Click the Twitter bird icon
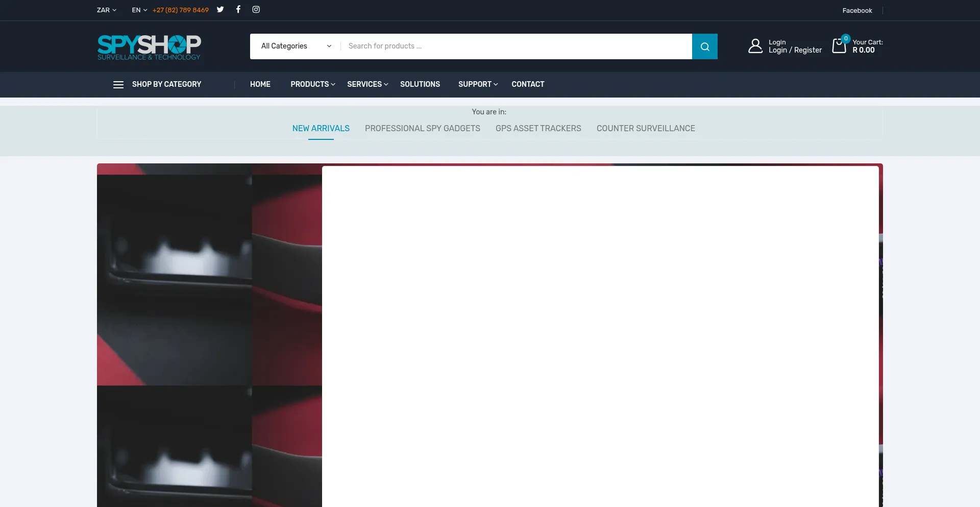 220,10
